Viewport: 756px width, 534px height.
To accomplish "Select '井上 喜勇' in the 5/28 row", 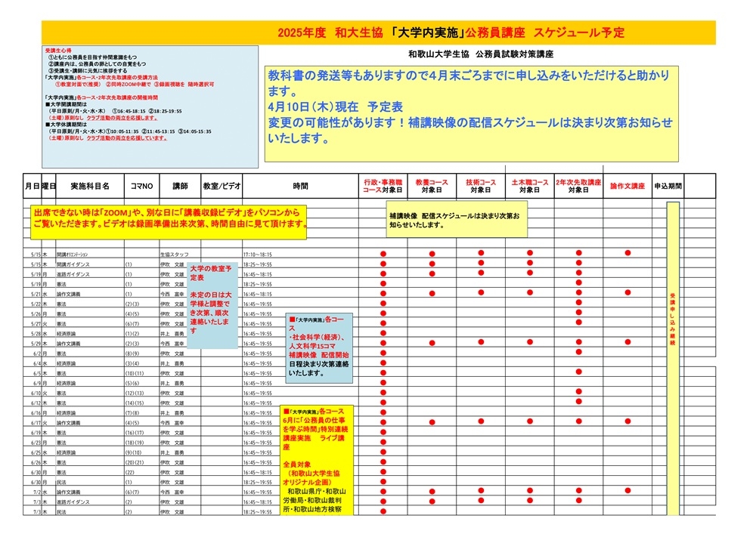I will (172, 334).
